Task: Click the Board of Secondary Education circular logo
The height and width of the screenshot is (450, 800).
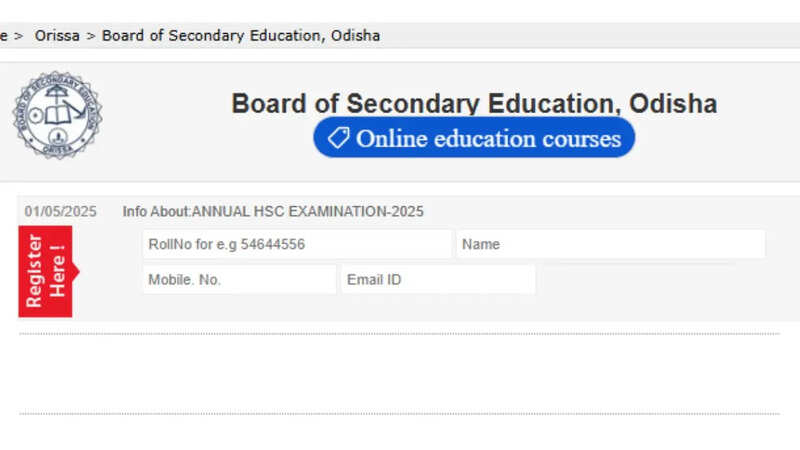Action: [57, 115]
